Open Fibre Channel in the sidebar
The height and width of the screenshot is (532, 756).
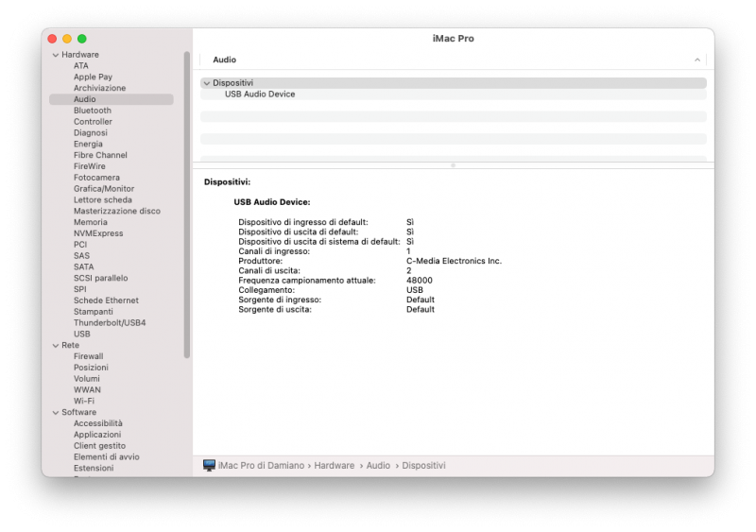(x=100, y=155)
